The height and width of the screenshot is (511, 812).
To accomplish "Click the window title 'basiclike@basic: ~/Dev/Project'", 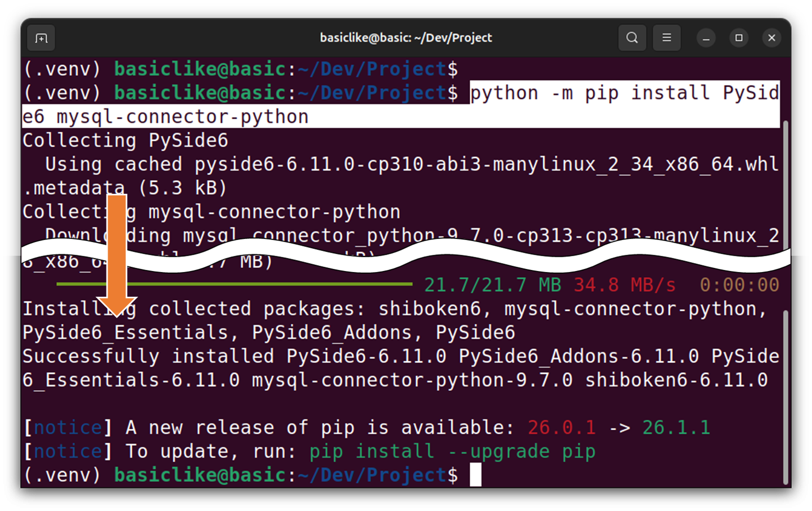I will tap(406, 38).
